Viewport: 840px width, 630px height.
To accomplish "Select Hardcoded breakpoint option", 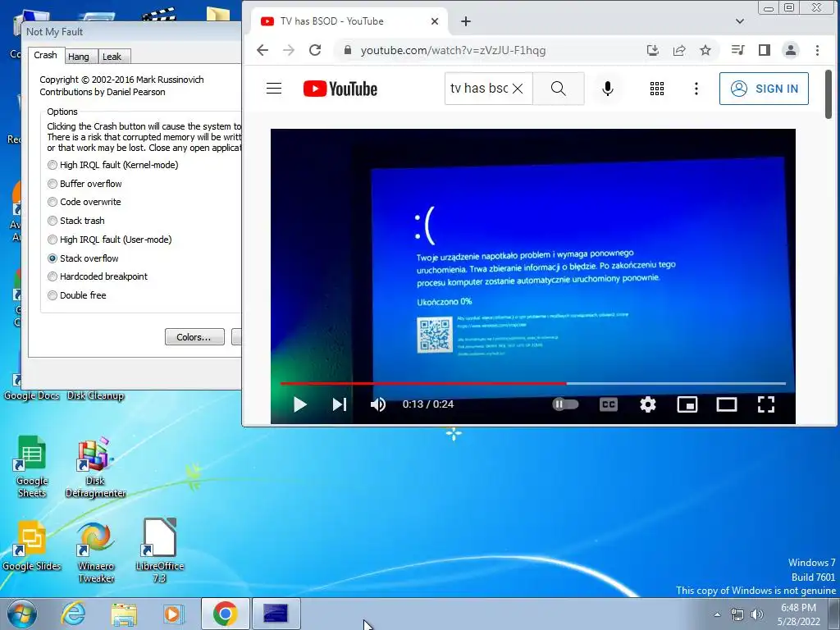I will pyautogui.click(x=98, y=276).
